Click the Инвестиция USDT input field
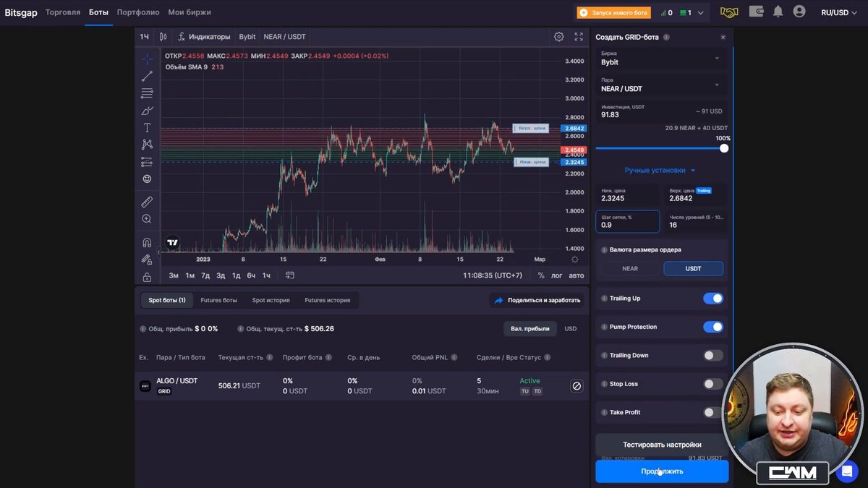Viewport: 868px width, 488px height. [661, 111]
